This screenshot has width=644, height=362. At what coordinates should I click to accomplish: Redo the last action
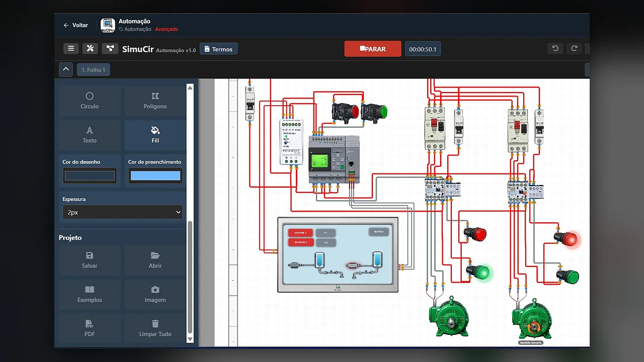(574, 48)
